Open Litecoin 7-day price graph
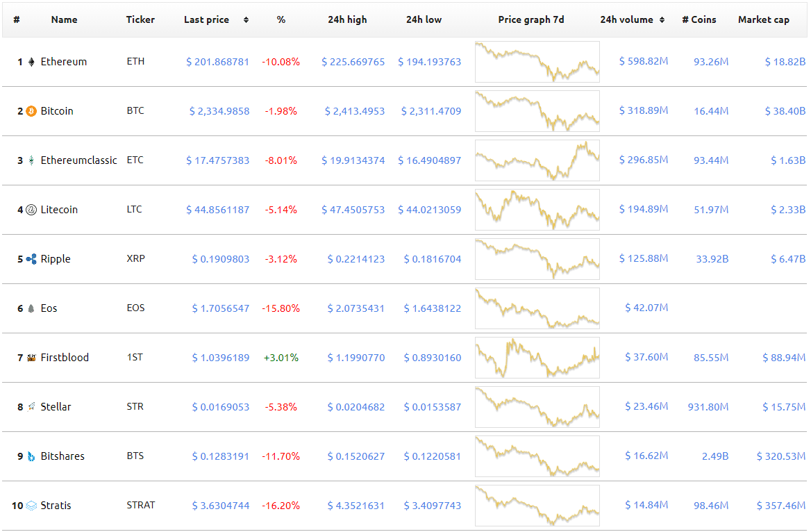This screenshot has width=811, height=532. point(537,210)
